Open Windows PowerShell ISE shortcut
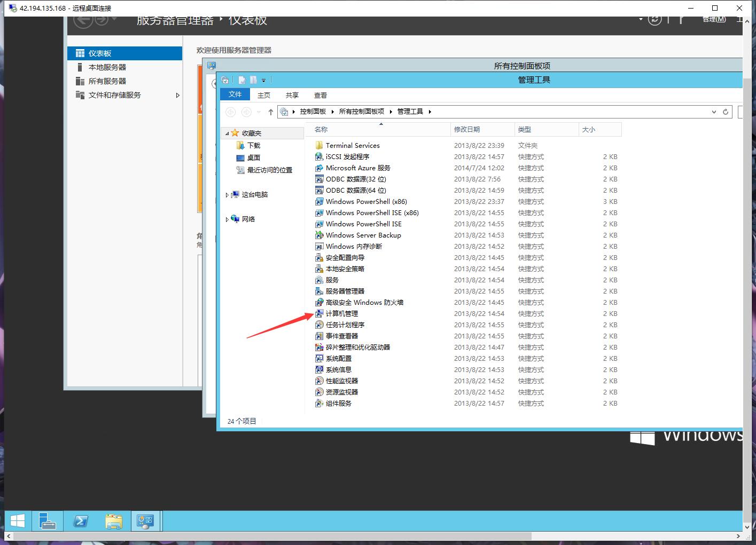This screenshot has width=756, height=545. pos(363,224)
